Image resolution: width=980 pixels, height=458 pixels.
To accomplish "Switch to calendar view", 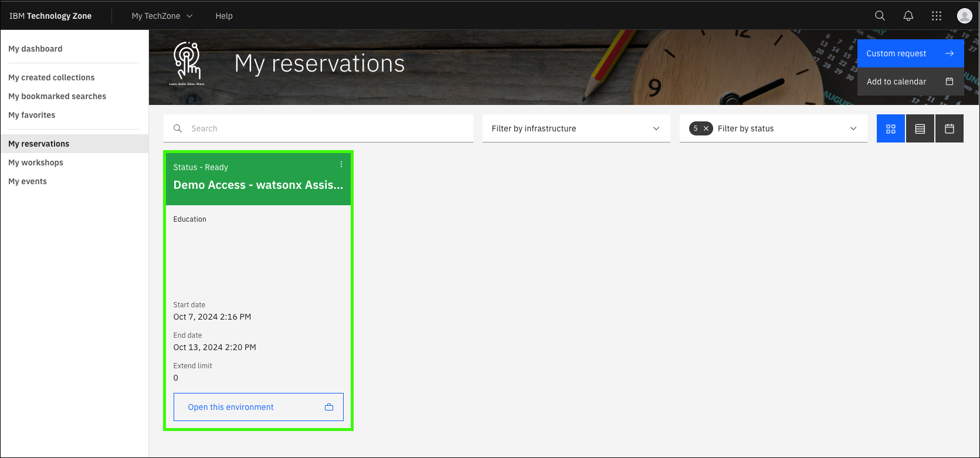I will pyautogui.click(x=949, y=128).
